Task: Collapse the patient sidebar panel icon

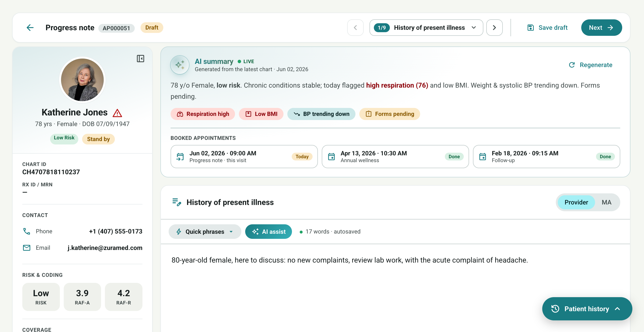Action: click(141, 59)
